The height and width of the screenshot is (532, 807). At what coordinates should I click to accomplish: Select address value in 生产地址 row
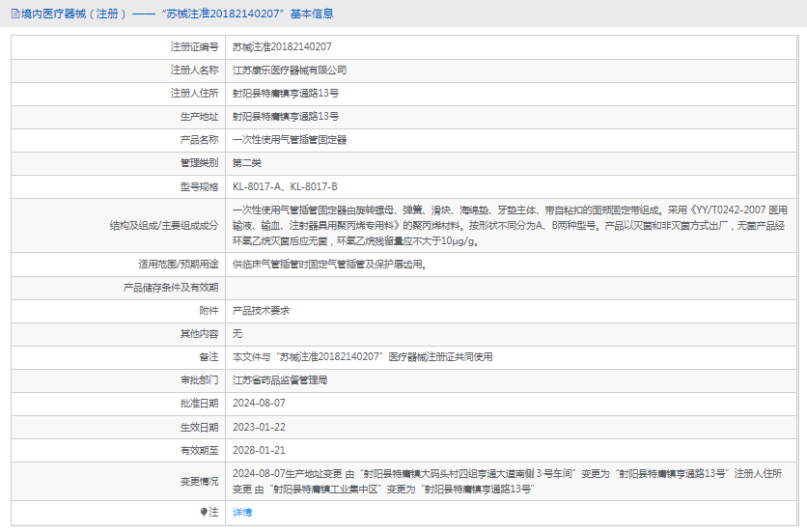[x=286, y=117]
